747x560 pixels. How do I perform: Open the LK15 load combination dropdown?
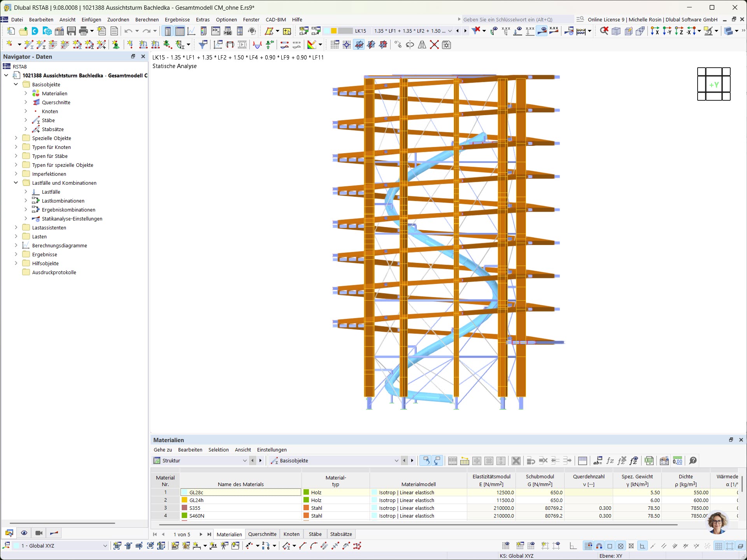450,31
